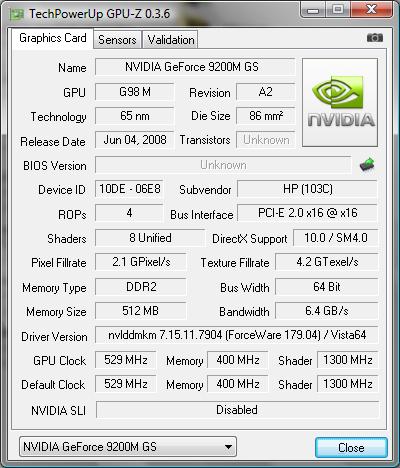Screen dimensions: 400x468
Task: Click the Device ID field 10DE - 06E8
Action: [x=129, y=189]
